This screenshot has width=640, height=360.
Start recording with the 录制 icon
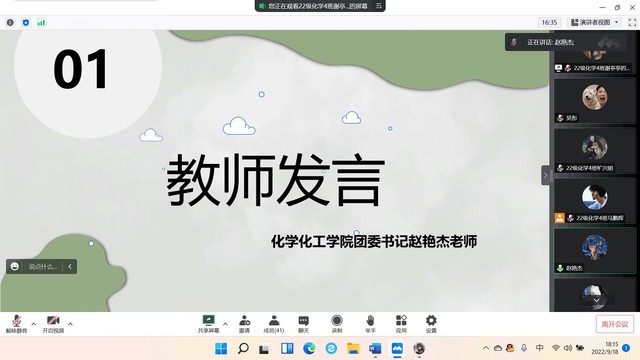[x=337, y=324]
